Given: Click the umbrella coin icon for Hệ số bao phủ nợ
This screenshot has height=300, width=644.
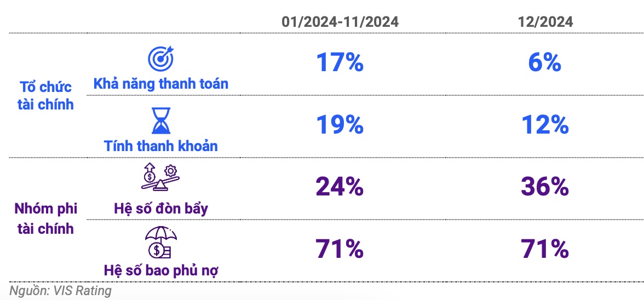Looking at the screenshot, I should pyautogui.click(x=161, y=242).
